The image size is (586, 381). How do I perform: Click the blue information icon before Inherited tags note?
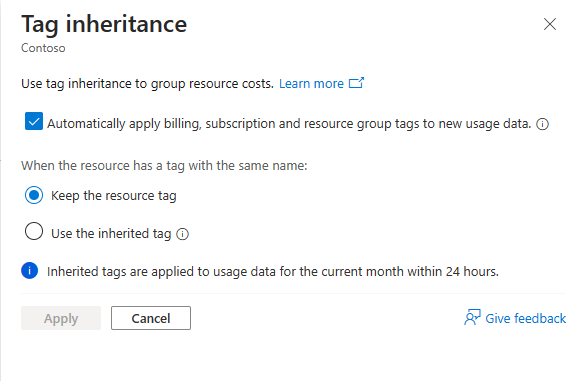pos(30,270)
